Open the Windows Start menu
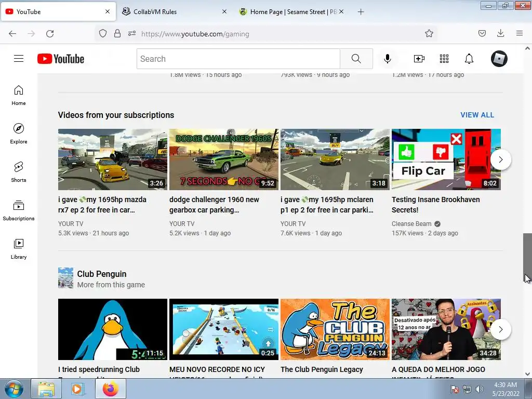Viewport: 532px width, 399px height. click(14, 389)
